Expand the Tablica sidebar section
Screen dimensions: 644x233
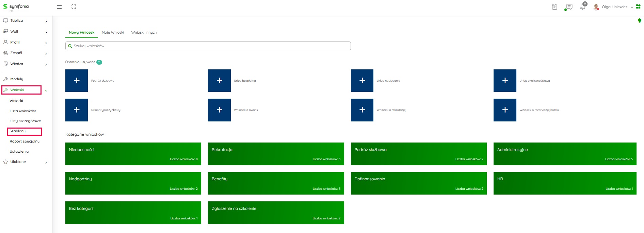point(46,21)
